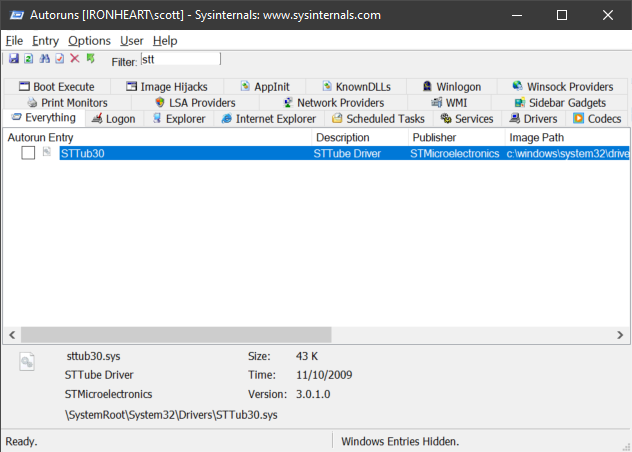The height and width of the screenshot is (452, 632).
Task: Click the horizontal scrollbar right arrow
Action: 621,335
